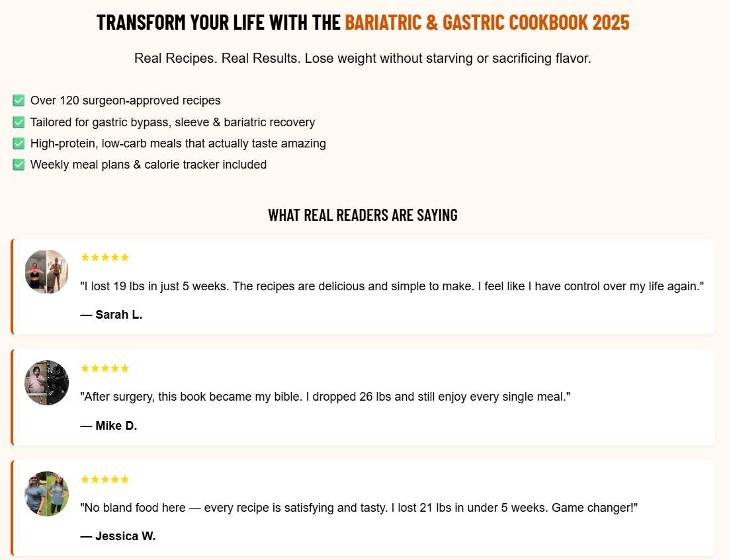Viewport: 729px width, 560px height.
Task: Click the 'Real Recipes. Real Results.' subtitle
Action: 363,58
